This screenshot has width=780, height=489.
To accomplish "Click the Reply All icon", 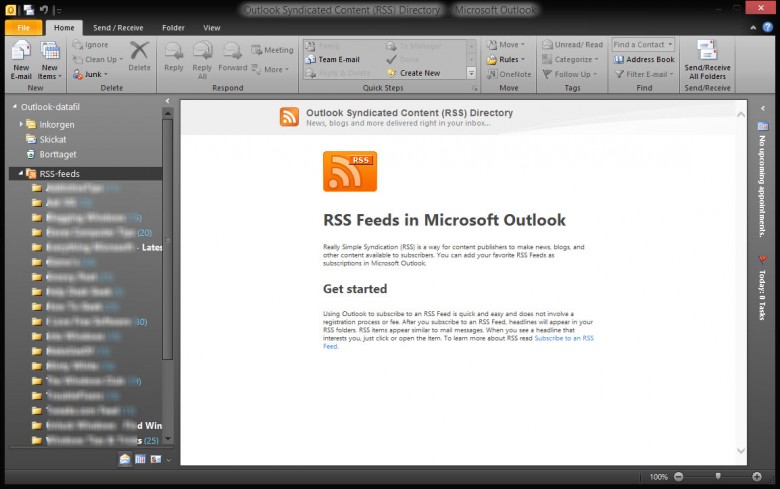I will pos(202,51).
